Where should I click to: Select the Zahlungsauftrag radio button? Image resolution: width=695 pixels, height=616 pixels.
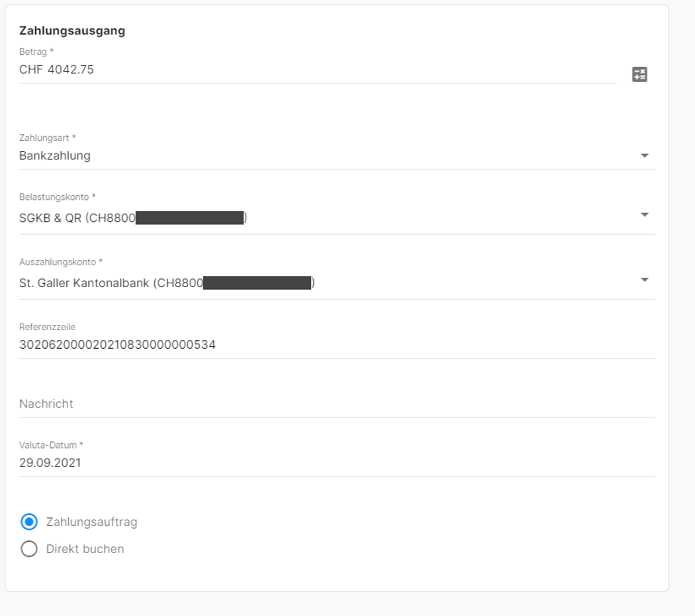tap(29, 522)
